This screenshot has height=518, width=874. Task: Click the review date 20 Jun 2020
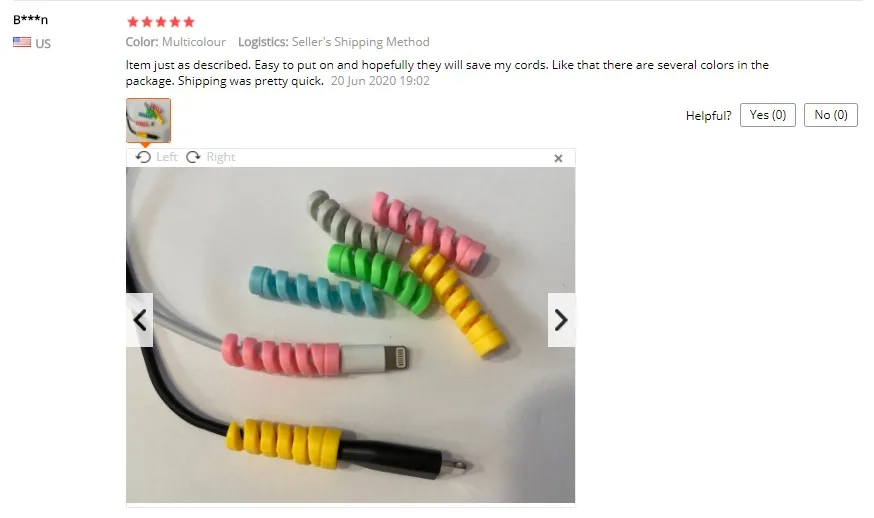[380, 81]
